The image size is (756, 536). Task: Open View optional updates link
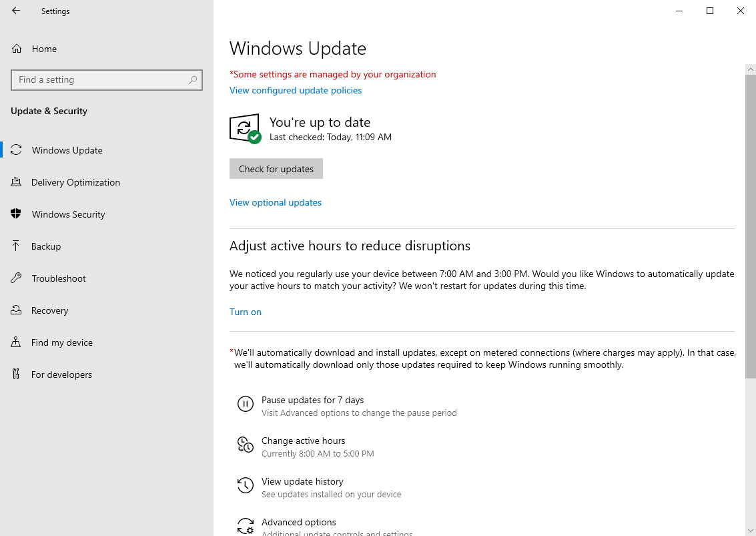276,202
